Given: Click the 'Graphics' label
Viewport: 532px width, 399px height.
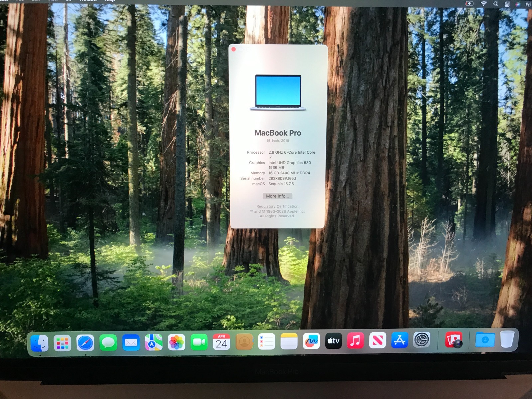Looking at the screenshot, I should [x=257, y=163].
